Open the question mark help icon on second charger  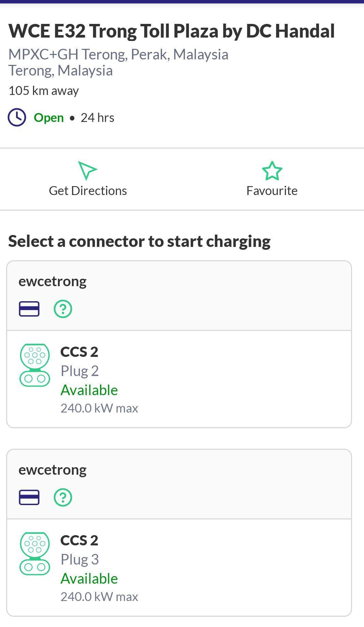tap(63, 498)
